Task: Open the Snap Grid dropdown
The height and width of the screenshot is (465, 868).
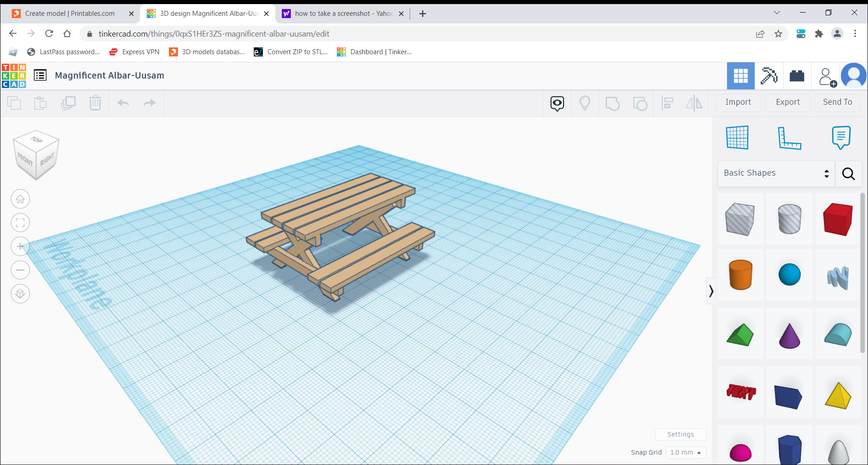Action: (x=686, y=452)
